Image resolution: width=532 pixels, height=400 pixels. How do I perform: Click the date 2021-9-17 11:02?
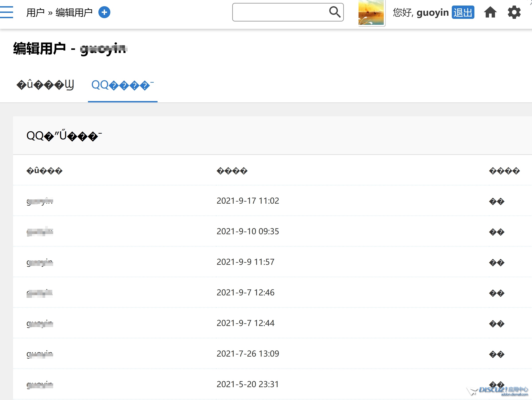pyautogui.click(x=248, y=201)
